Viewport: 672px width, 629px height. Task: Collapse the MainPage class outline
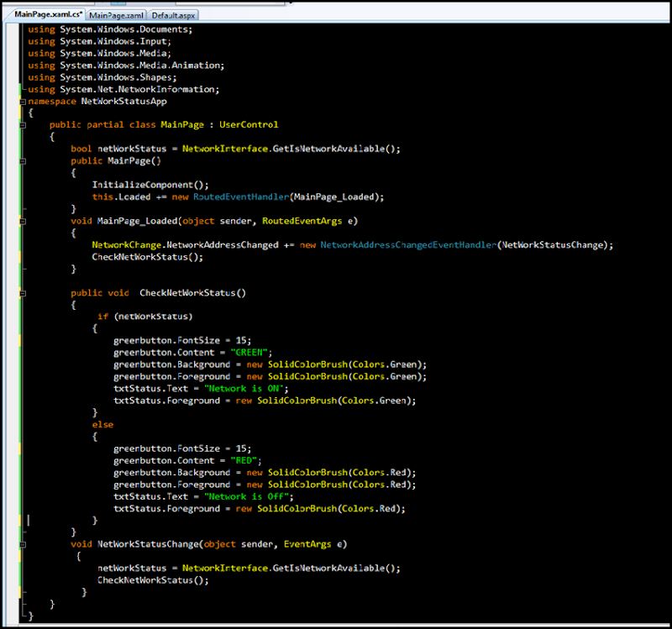point(24,124)
